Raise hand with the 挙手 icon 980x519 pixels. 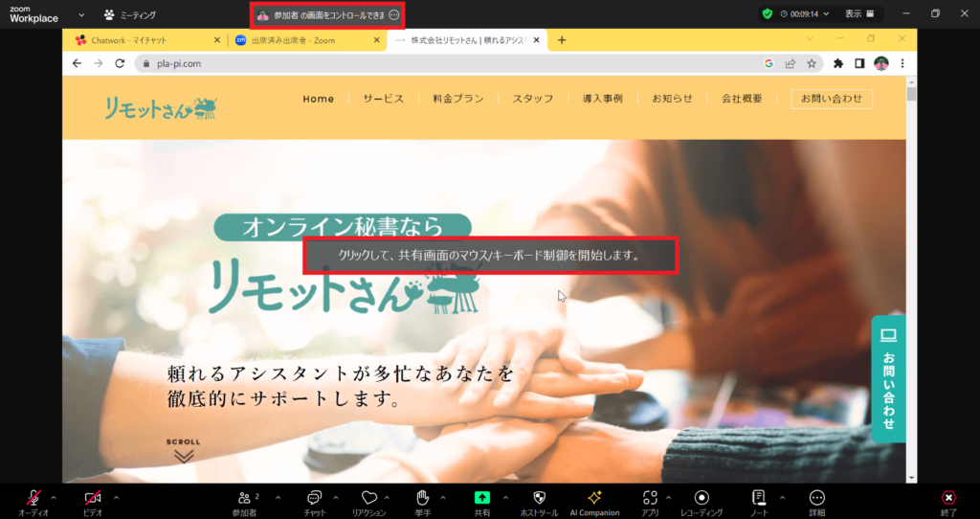click(x=423, y=498)
